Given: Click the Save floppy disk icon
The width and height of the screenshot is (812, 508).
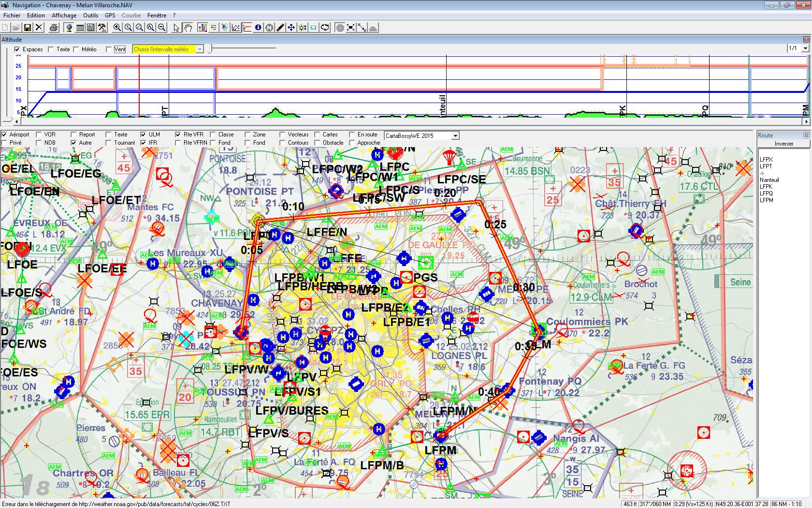Looking at the screenshot, I should click(x=28, y=28).
